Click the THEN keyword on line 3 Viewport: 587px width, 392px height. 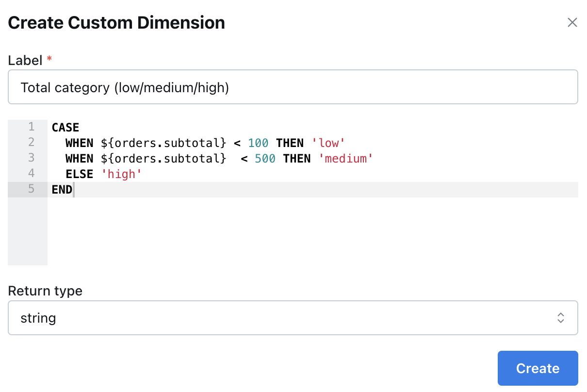coord(297,159)
